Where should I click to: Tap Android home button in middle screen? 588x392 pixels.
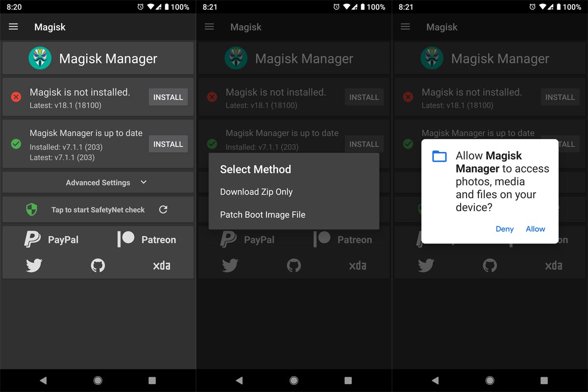coord(294,380)
